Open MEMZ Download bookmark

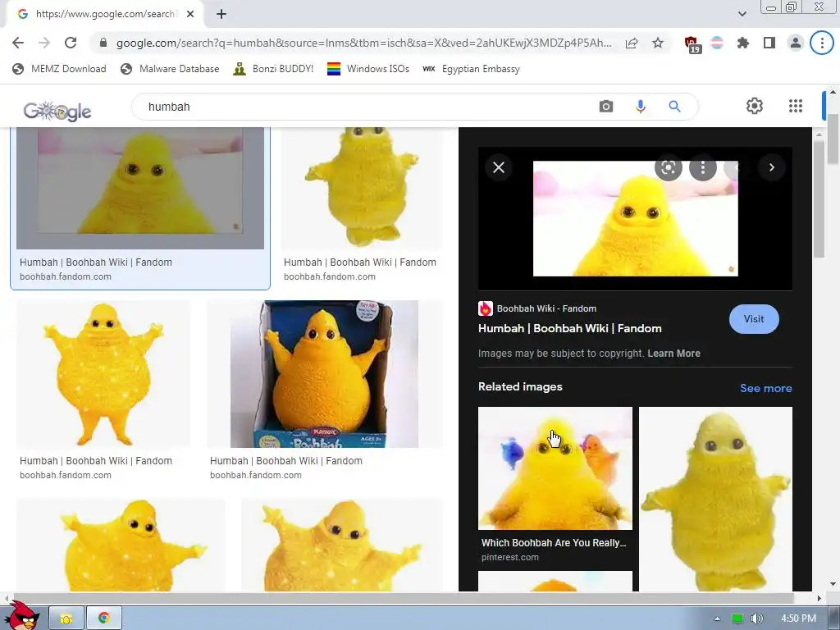pyautogui.click(x=59, y=69)
